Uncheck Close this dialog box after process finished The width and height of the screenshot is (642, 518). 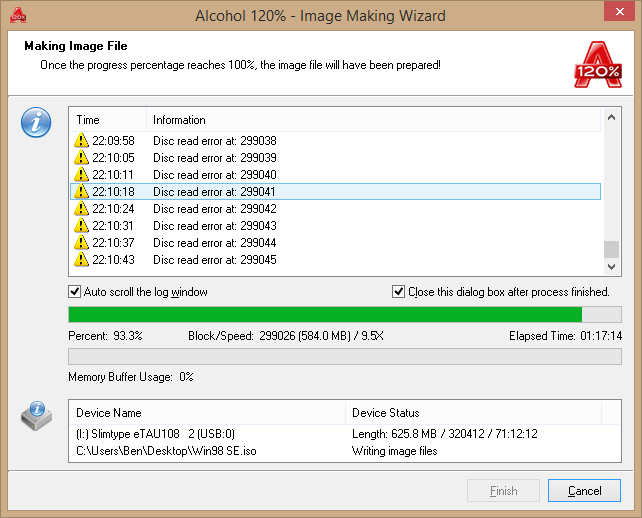[398, 292]
